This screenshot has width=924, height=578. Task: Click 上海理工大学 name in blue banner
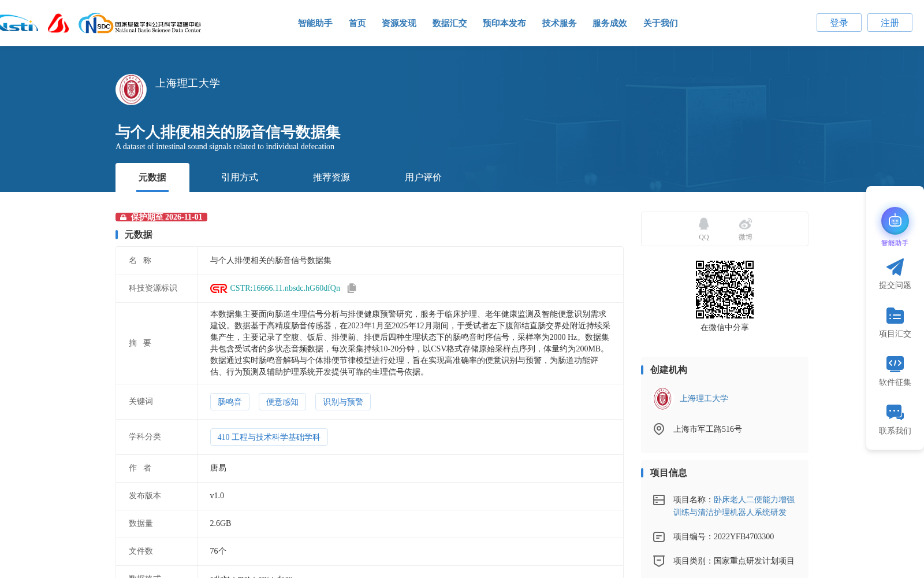click(x=188, y=83)
